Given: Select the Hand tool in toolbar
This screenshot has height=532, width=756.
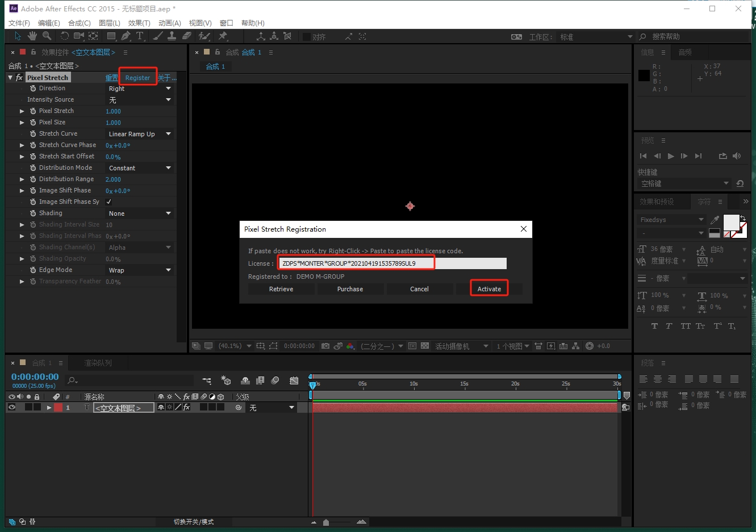Looking at the screenshot, I should [x=32, y=36].
